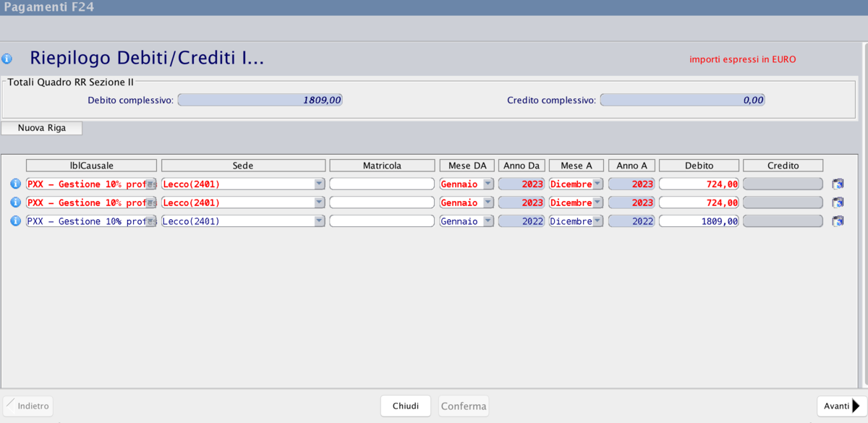Click Matricola field in the first row
The height and width of the screenshot is (423, 868).
[381, 184]
